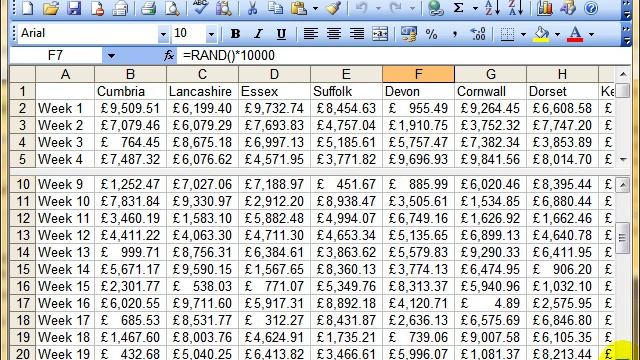The width and height of the screenshot is (640, 360).
Task: Save the workbook with the floppy disk icon
Action: point(74,8)
